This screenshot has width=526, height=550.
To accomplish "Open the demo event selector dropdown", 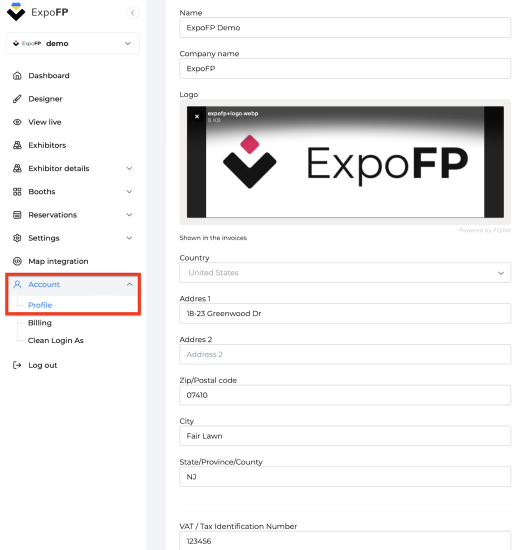I will click(x=73, y=43).
